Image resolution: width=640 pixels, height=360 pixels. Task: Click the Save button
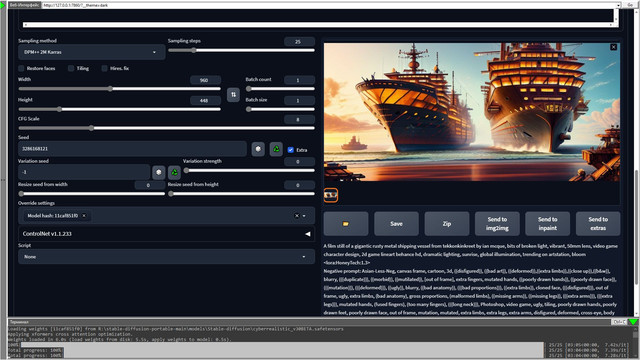(396, 224)
